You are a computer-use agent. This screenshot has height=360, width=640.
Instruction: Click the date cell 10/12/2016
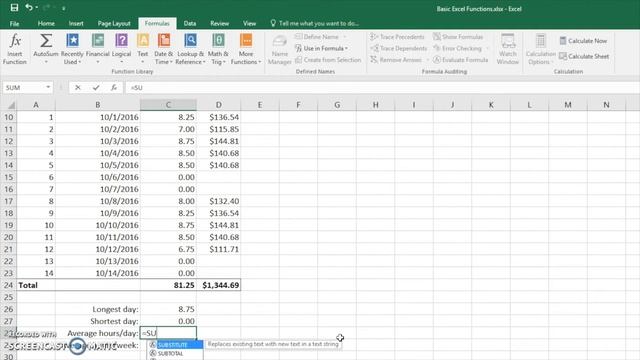pos(98,249)
